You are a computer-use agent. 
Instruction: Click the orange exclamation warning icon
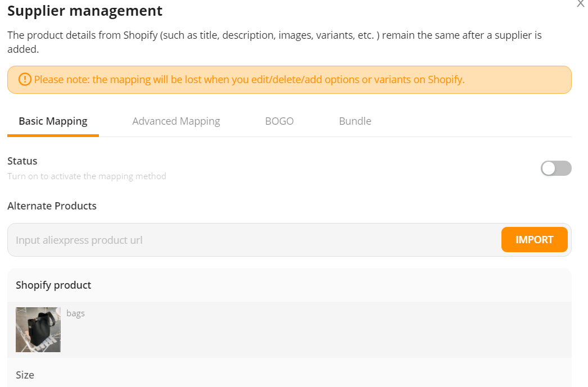coord(25,79)
